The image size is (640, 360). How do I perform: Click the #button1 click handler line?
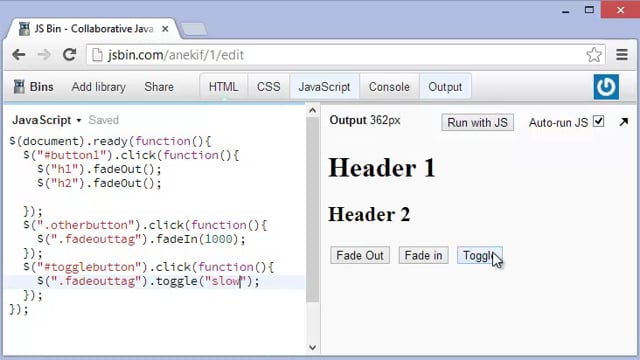pos(131,155)
